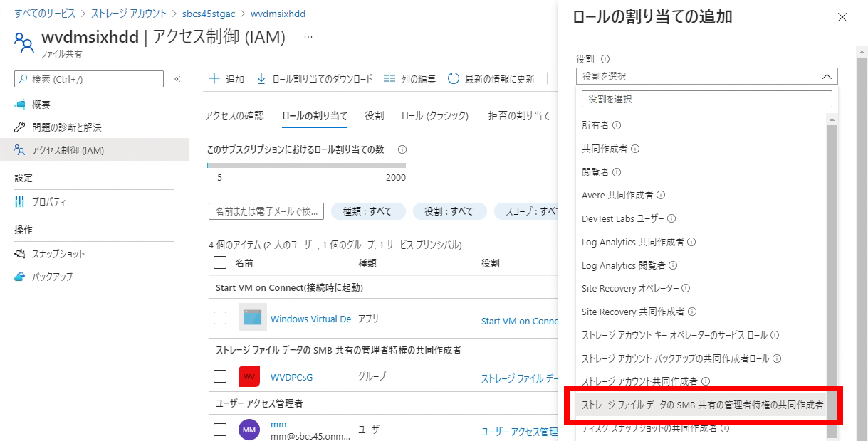The height and width of the screenshot is (441, 868).
Task: Click the red WVDPCsG group avatar
Action: (x=249, y=376)
